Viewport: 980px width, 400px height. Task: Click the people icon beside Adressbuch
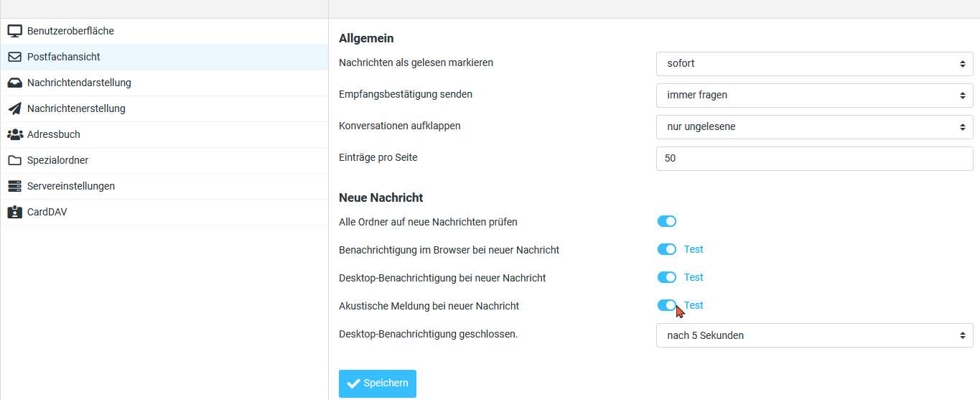(x=14, y=134)
